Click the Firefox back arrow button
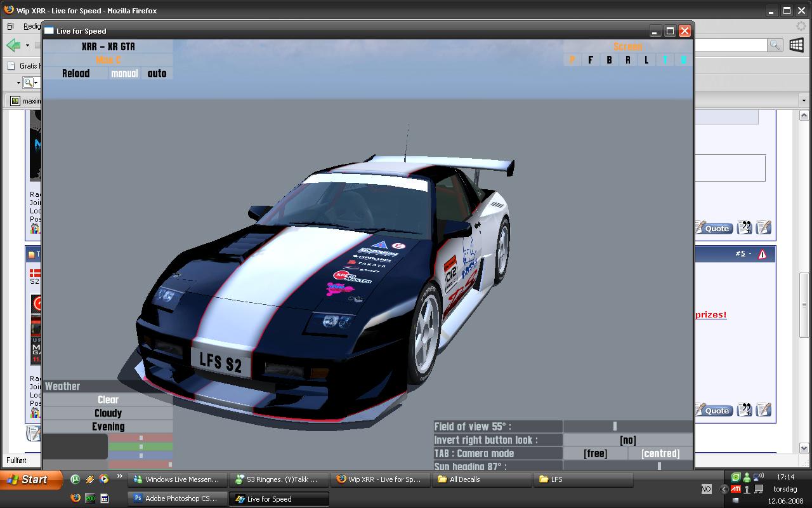 (x=13, y=45)
